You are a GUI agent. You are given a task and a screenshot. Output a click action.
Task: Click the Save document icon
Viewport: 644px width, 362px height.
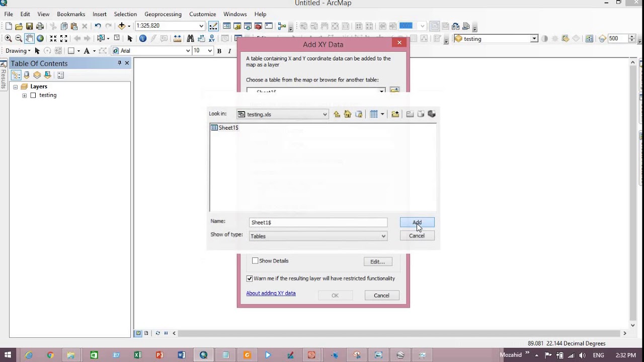click(x=29, y=26)
